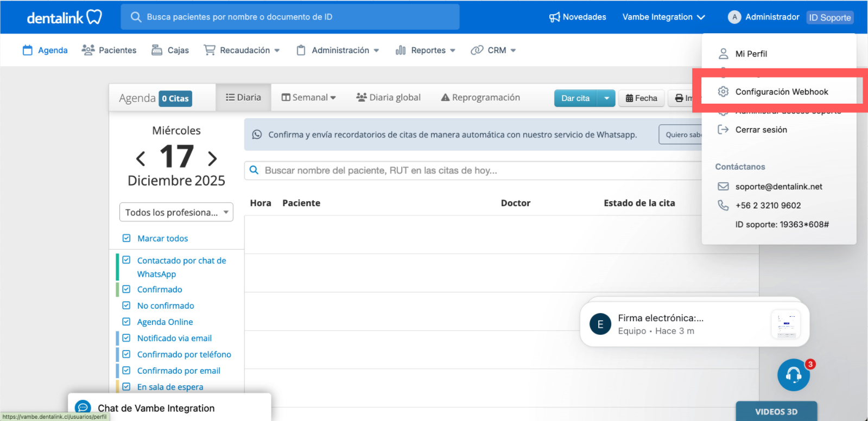Open Pacientes section in navigation
Viewport: 868px width, 421px height.
pyautogui.click(x=109, y=50)
